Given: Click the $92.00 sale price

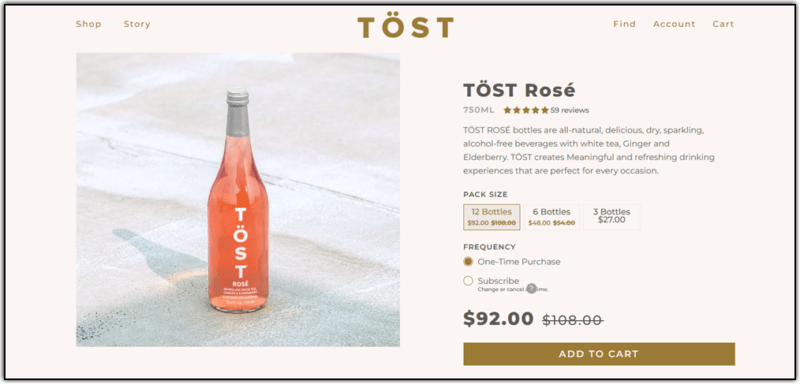Looking at the screenshot, I should (498, 319).
